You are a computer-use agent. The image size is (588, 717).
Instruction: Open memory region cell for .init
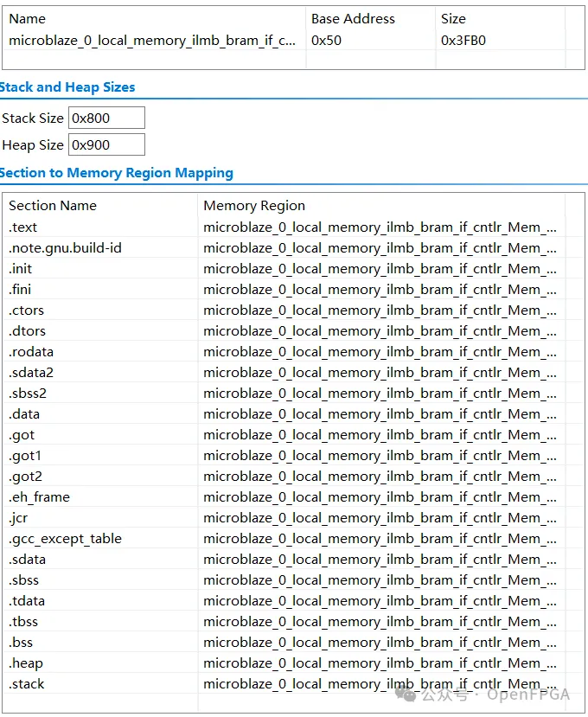point(380,269)
